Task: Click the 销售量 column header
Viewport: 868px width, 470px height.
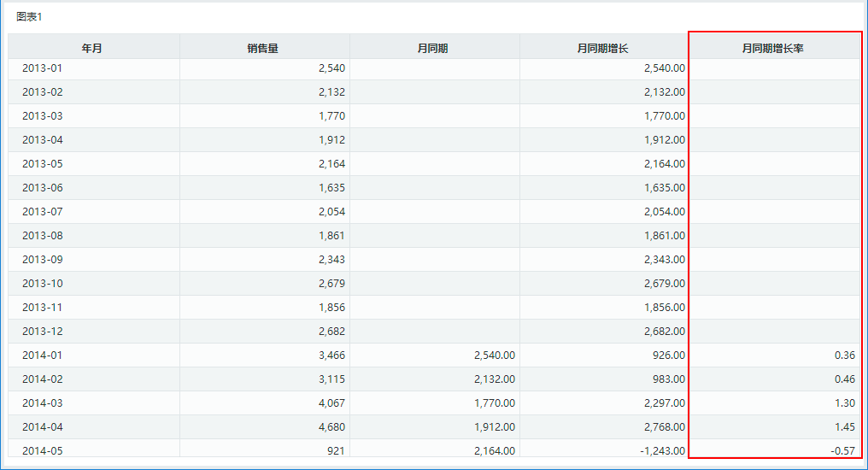Action: point(262,48)
